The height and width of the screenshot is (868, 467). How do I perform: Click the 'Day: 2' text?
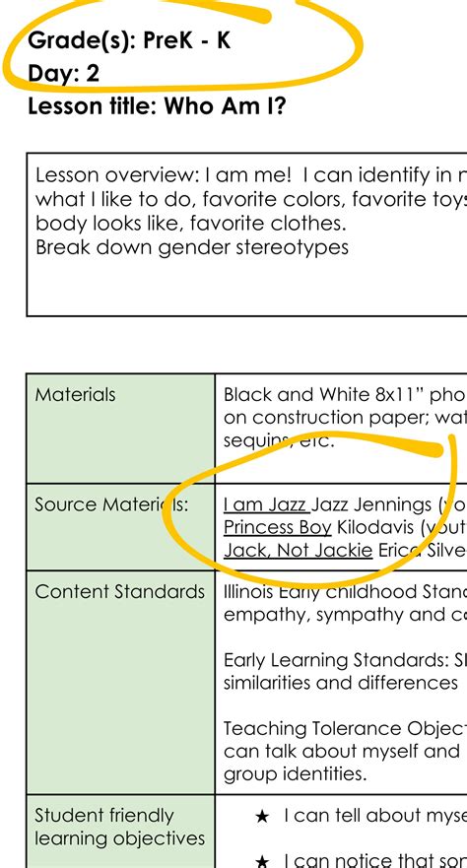point(64,73)
